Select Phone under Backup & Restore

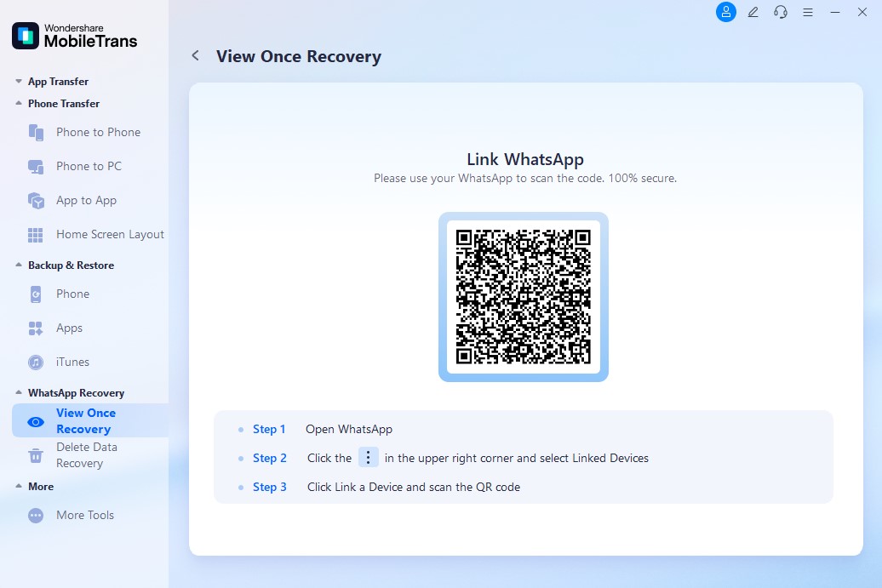72,294
